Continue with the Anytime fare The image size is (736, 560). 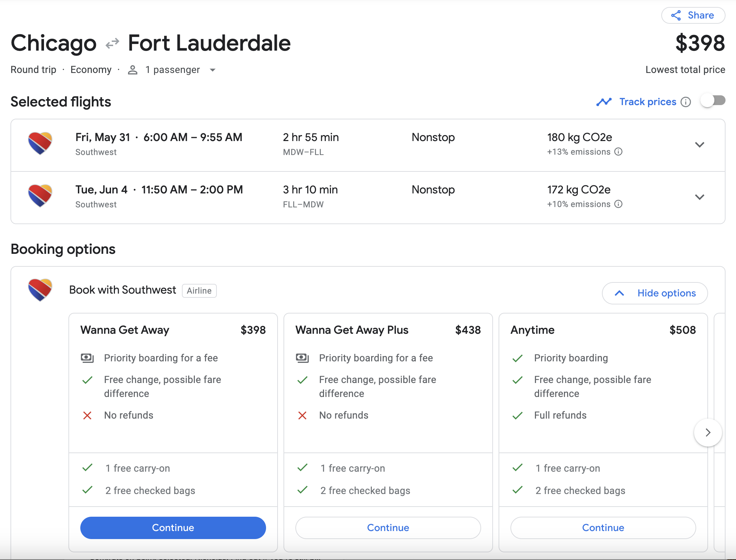click(x=603, y=528)
